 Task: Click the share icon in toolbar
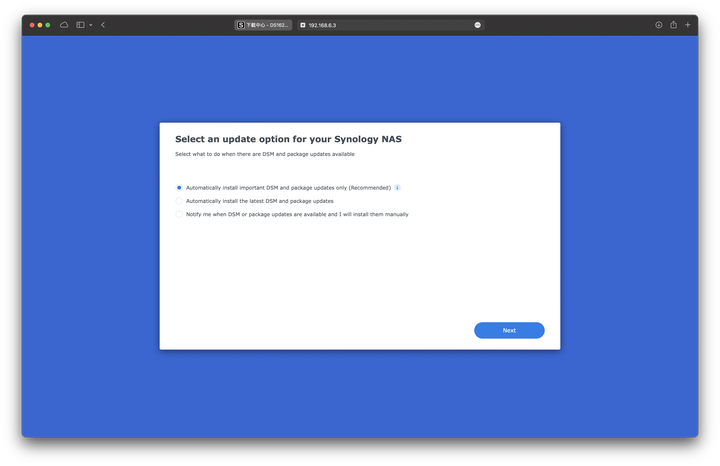coord(673,25)
